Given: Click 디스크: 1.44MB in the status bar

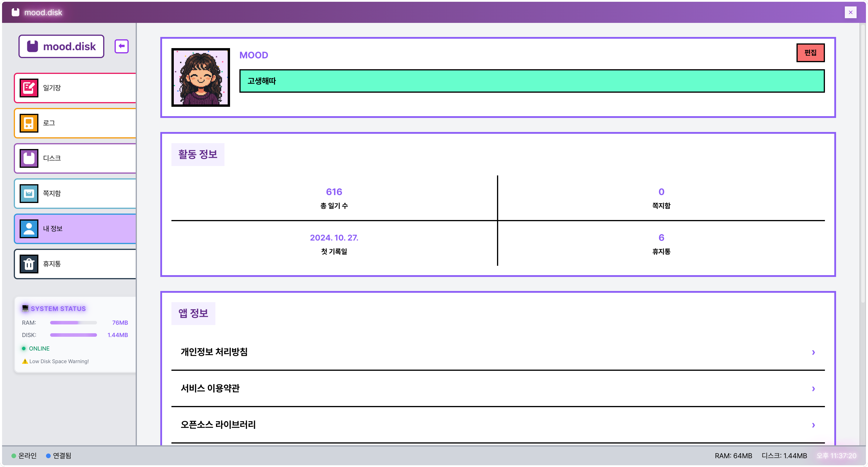Looking at the screenshot, I should click(784, 456).
